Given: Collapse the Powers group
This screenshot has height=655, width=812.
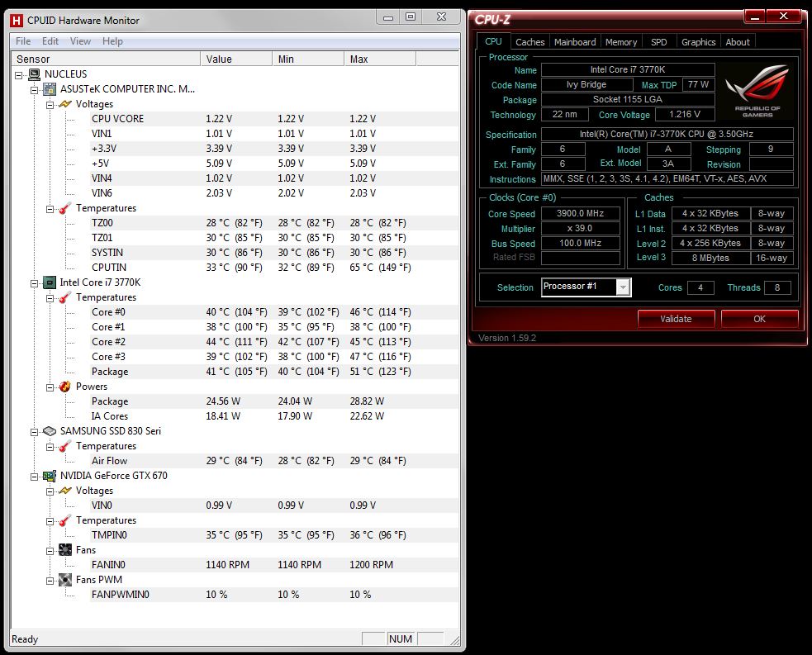Looking at the screenshot, I should [50, 387].
